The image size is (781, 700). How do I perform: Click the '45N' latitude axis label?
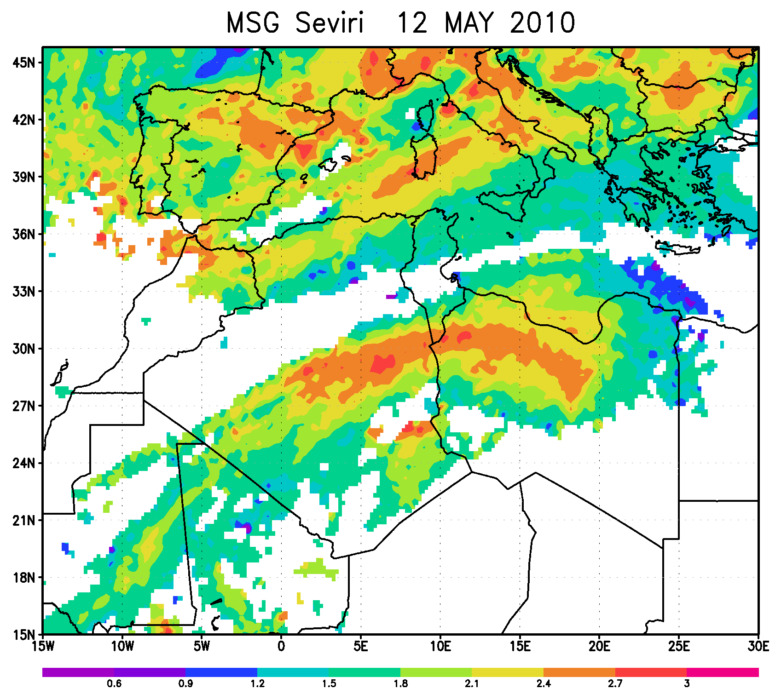pos(24,63)
